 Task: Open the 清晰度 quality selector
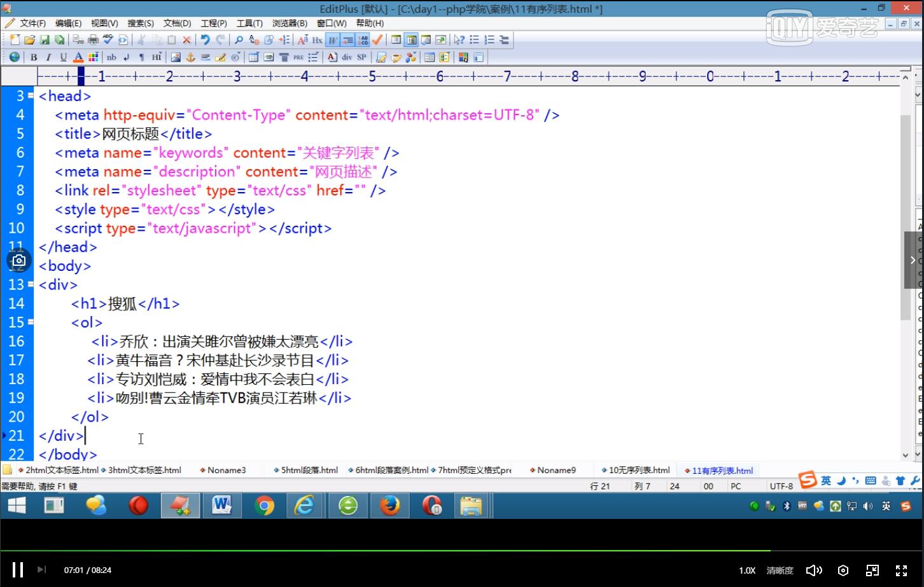coord(780,570)
